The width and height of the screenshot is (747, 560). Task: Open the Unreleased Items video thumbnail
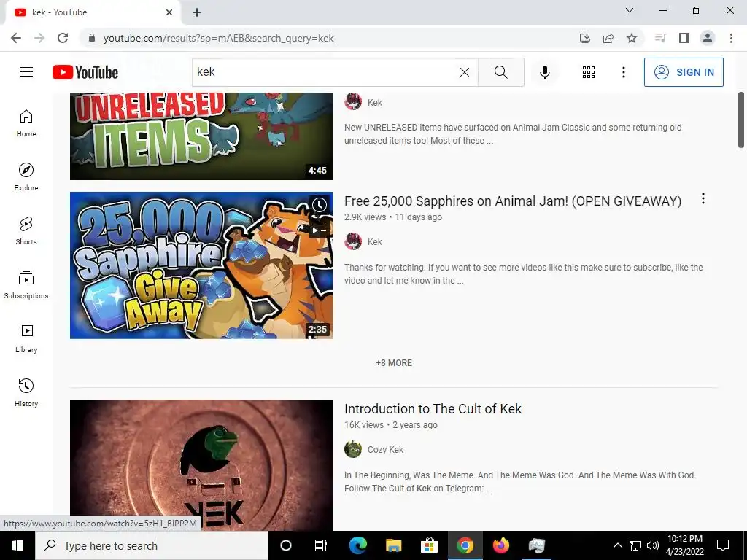201,136
